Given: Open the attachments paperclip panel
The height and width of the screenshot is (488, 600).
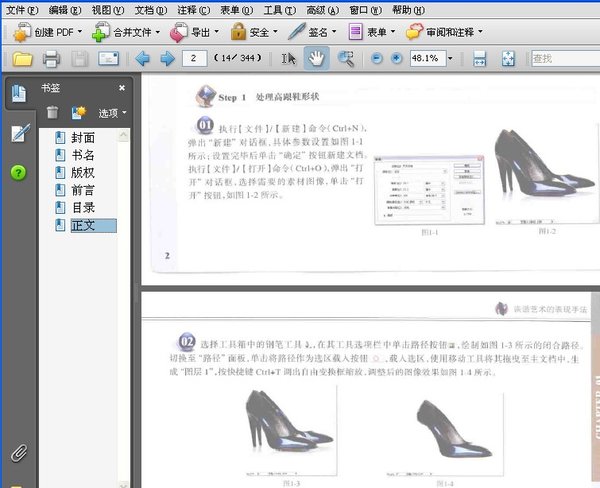Looking at the screenshot, I should point(19,454).
